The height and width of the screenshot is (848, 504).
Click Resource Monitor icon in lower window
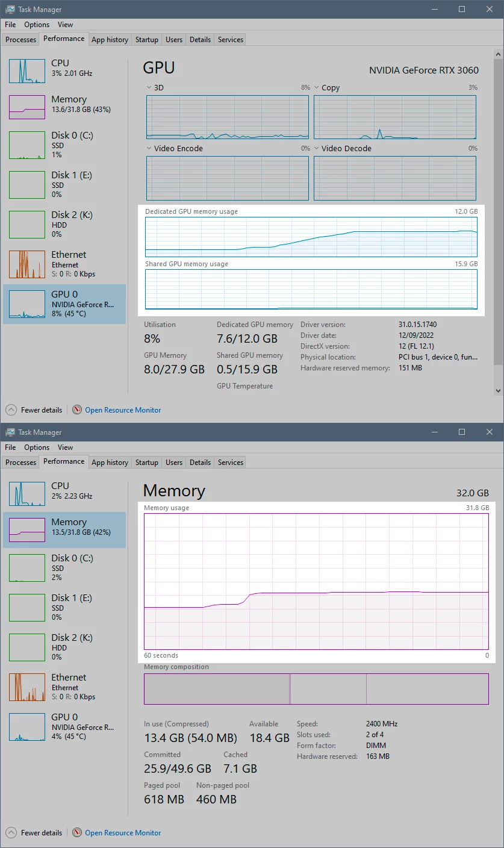click(77, 833)
